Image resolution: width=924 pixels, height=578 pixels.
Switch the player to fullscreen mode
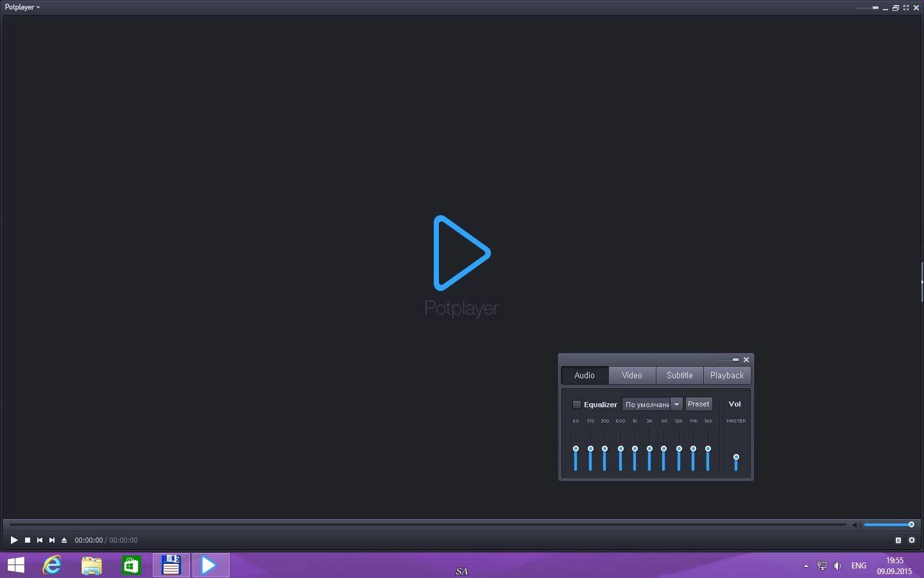906,8
